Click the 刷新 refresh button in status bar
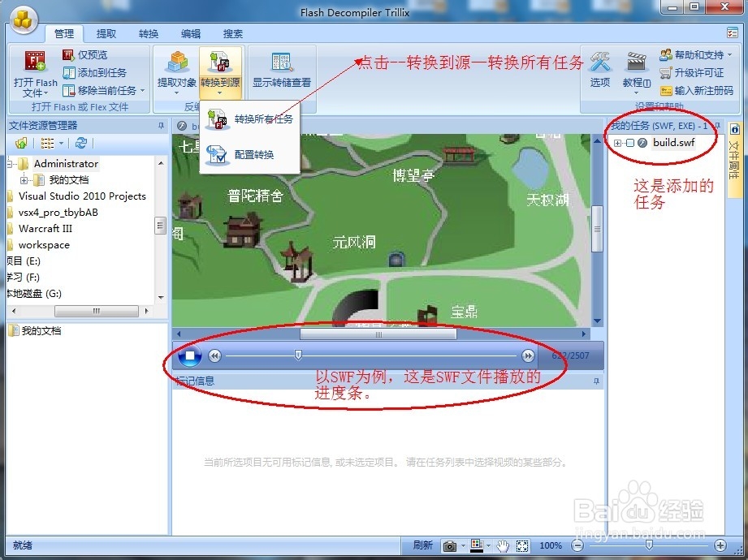This screenshot has height=560, width=748. click(x=422, y=545)
